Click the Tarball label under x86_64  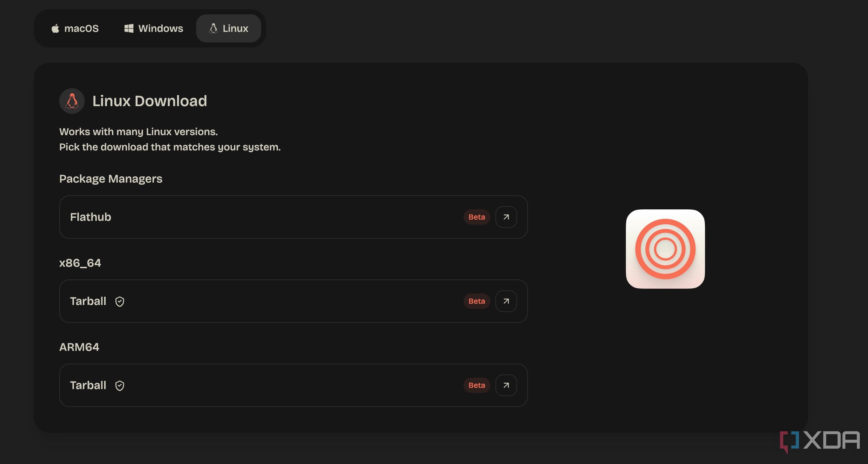[x=88, y=301]
